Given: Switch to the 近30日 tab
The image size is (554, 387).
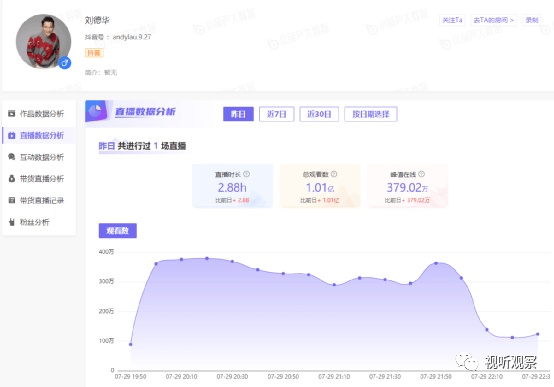Looking at the screenshot, I should coord(319,114).
